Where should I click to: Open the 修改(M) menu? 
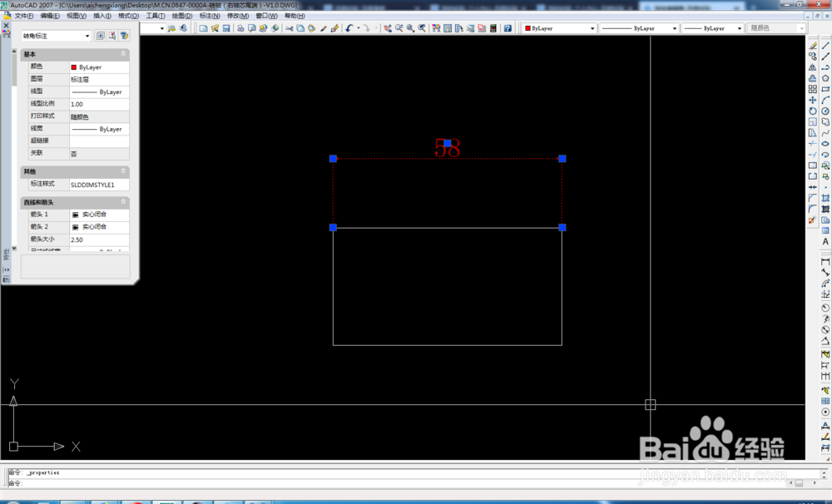238,16
